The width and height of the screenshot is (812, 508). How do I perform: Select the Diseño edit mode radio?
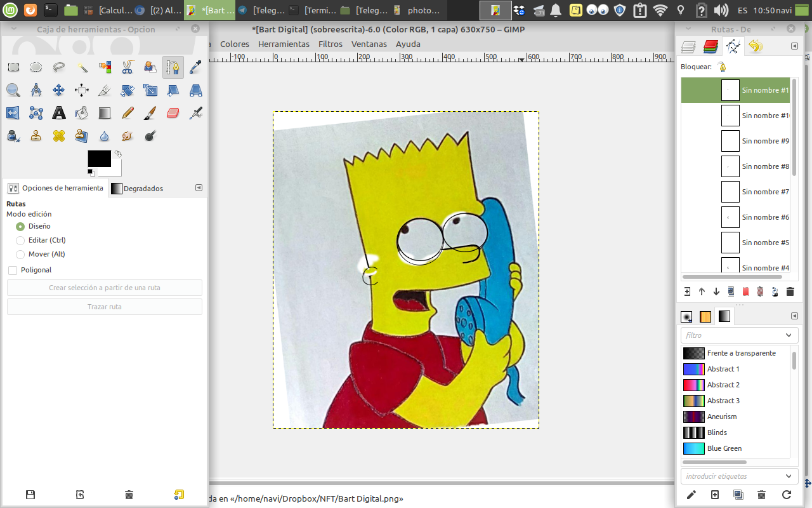[20, 226]
